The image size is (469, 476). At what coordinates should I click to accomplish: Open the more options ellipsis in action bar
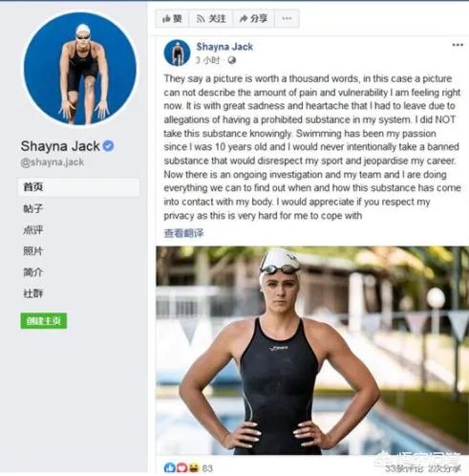tap(287, 18)
